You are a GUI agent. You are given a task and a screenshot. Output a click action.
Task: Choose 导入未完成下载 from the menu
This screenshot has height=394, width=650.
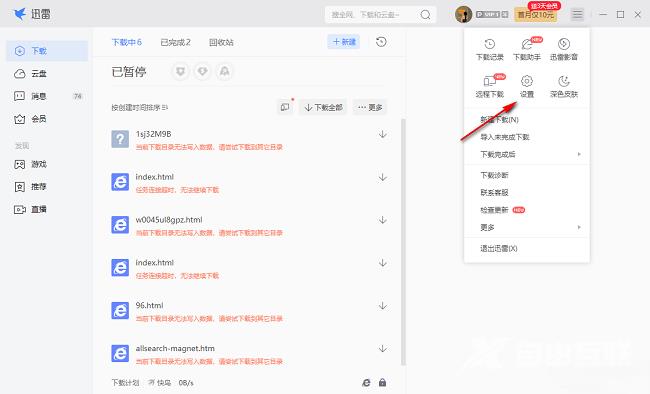pos(504,137)
